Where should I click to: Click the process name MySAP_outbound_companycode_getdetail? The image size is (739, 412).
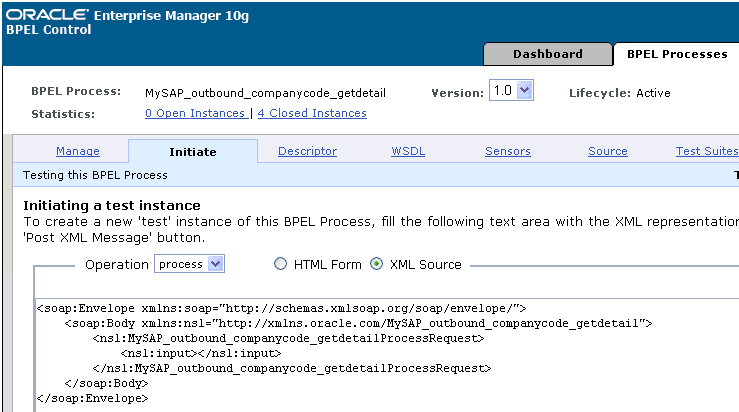coord(265,93)
